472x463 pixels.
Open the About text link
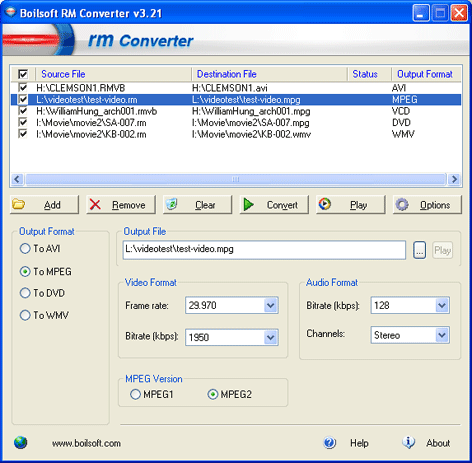point(438,443)
